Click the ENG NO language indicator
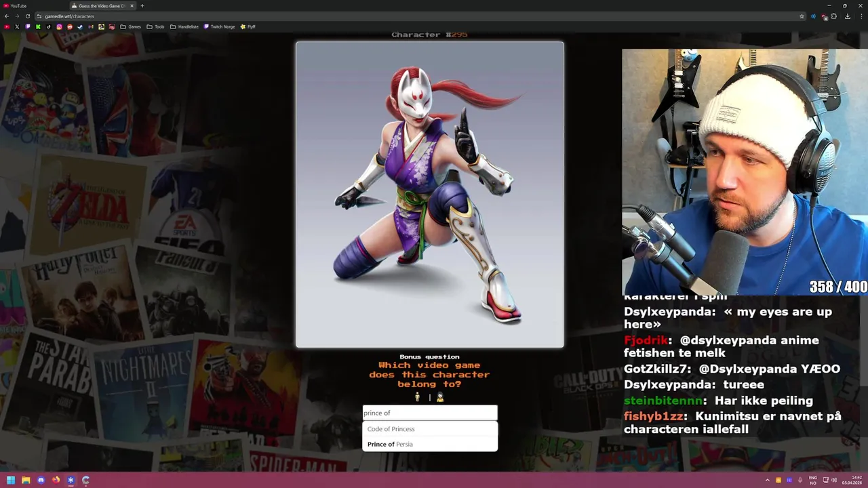Image resolution: width=868 pixels, height=488 pixels. click(813, 480)
